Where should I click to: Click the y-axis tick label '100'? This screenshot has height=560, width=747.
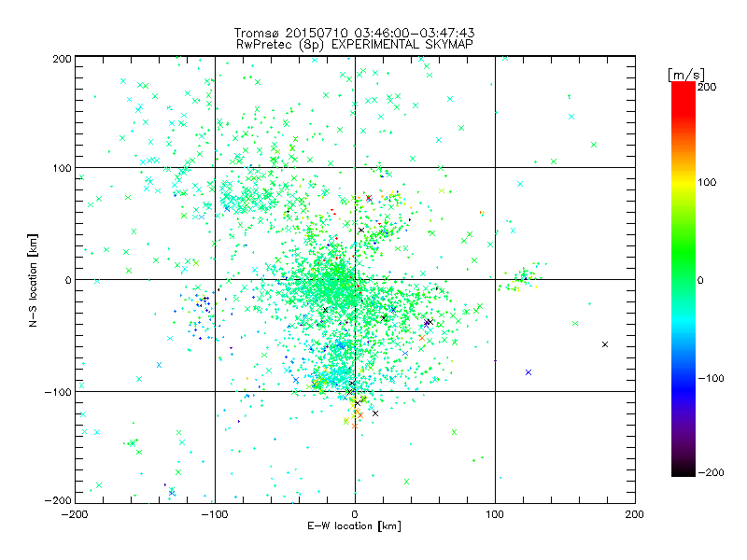point(62,168)
